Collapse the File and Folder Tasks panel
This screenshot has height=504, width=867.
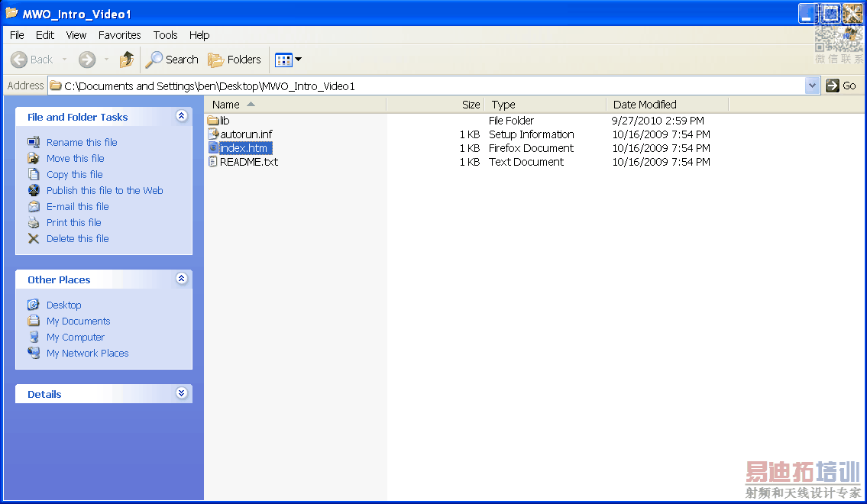click(x=181, y=116)
